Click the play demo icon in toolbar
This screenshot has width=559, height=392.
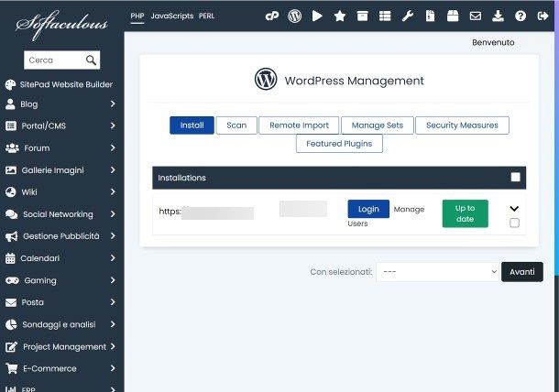coord(317,16)
